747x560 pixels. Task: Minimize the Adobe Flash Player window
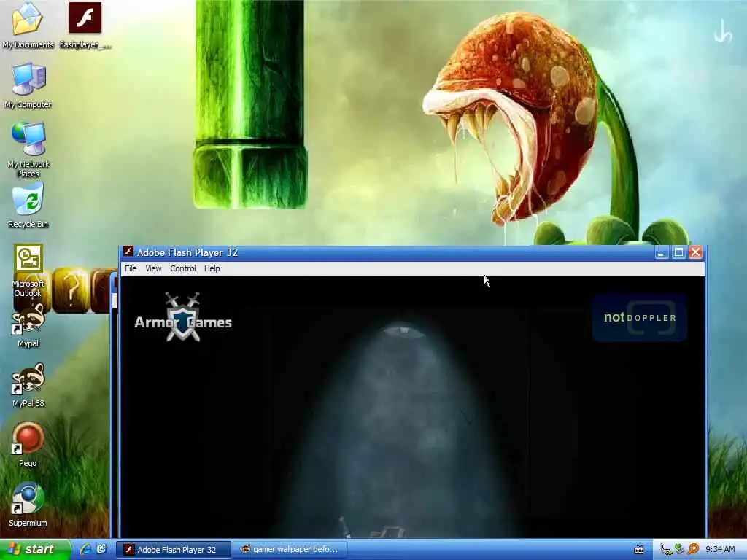coord(661,252)
